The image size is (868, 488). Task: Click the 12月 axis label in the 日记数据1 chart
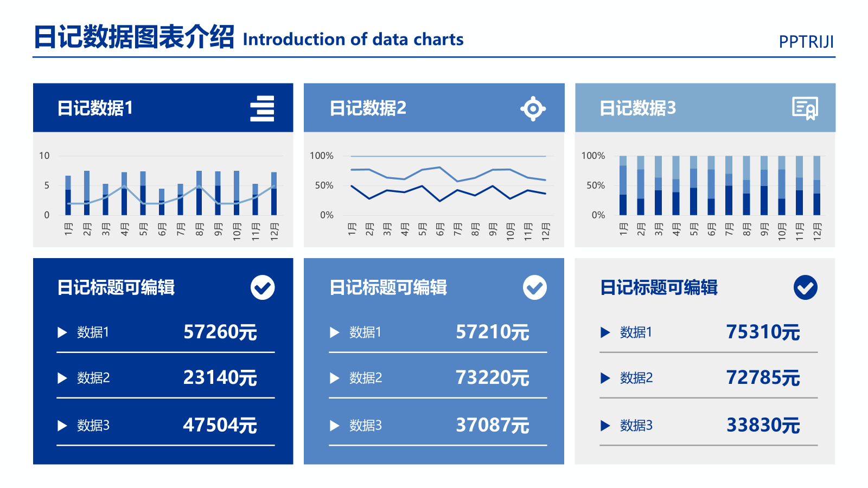tap(275, 232)
